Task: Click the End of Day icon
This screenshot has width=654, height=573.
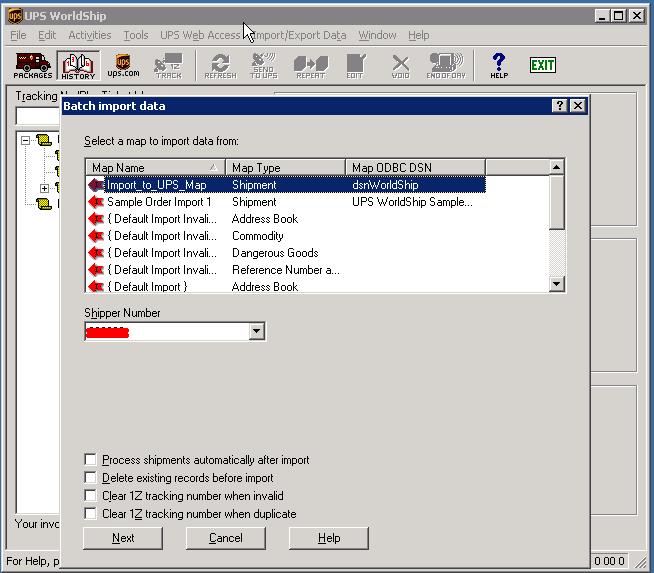Action: pos(446,66)
